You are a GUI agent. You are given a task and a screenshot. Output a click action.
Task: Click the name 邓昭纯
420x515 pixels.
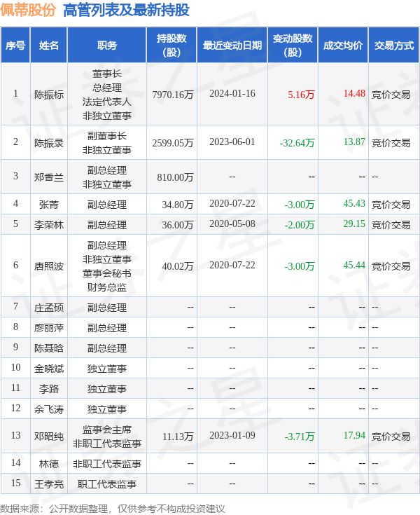point(49,437)
